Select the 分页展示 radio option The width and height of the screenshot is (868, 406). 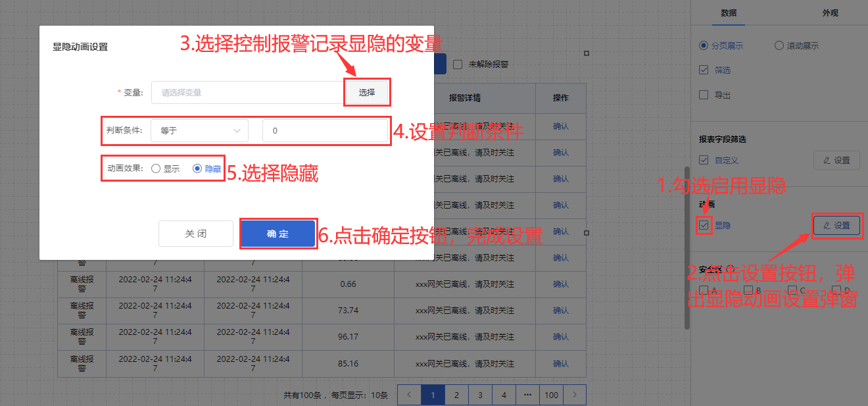point(721,46)
